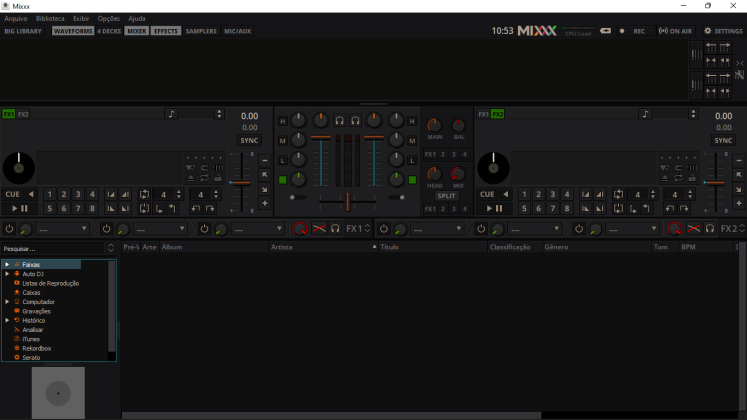
Task: Expand the Auto DJ tree node
Action: pyautogui.click(x=7, y=274)
